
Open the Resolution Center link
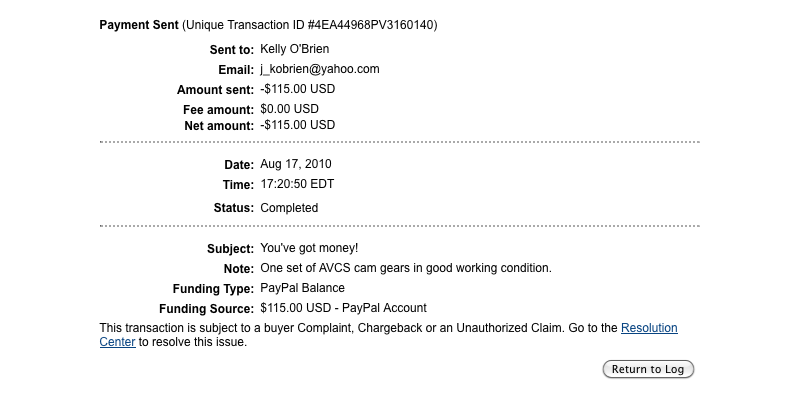pos(648,328)
